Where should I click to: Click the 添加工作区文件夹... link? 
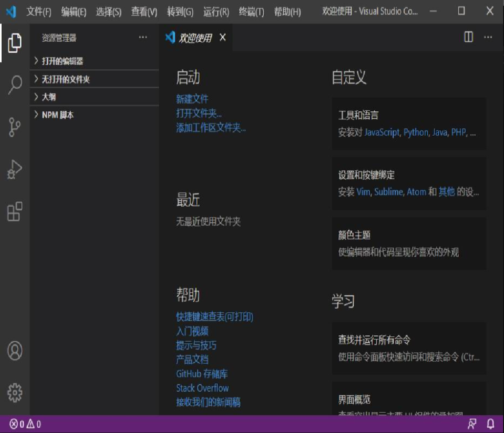coord(211,128)
